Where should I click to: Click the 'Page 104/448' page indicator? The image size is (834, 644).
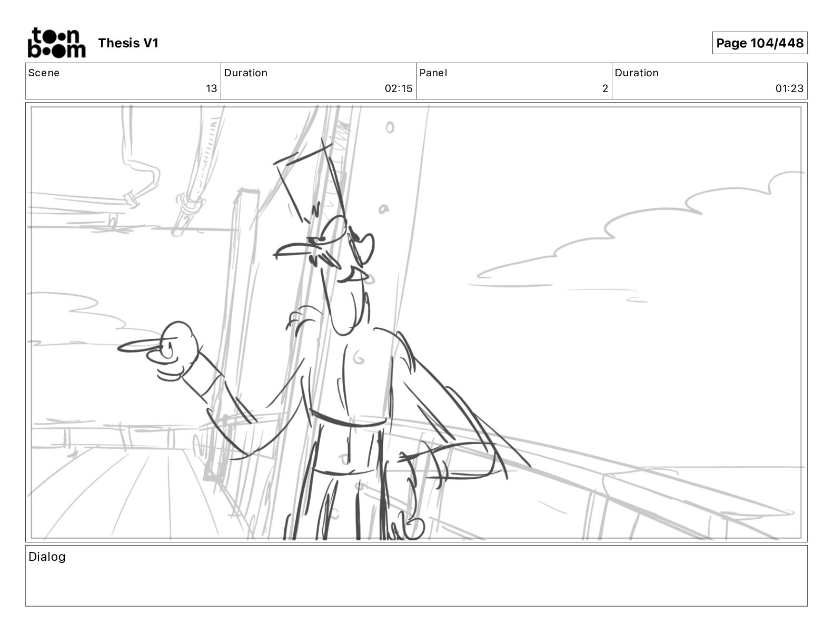pyautogui.click(x=760, y=43)
